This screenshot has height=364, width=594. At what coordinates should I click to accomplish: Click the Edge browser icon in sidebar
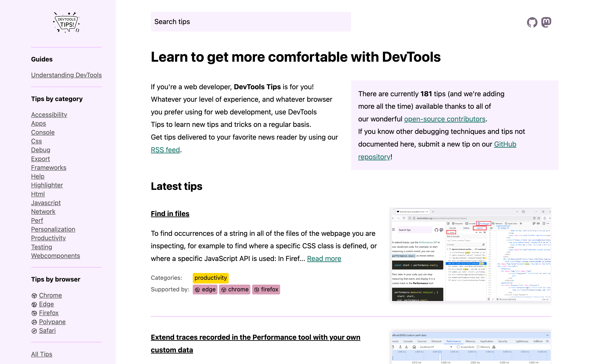[x=34, y=304]
